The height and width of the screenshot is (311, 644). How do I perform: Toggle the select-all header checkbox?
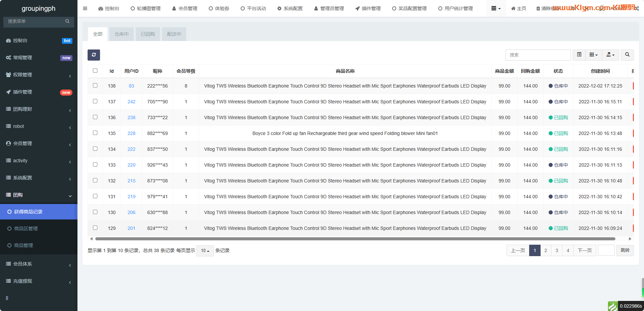pos(95,71)
